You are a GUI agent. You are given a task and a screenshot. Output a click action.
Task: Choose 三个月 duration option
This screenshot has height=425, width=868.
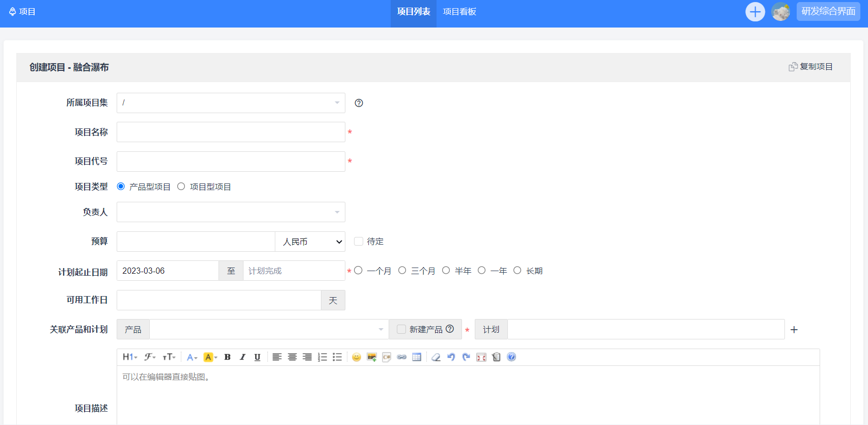402,271
